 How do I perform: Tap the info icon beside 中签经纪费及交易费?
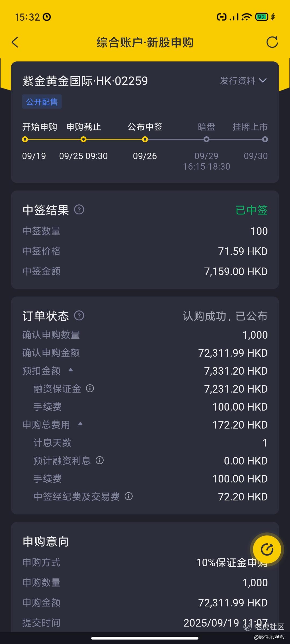129,496
